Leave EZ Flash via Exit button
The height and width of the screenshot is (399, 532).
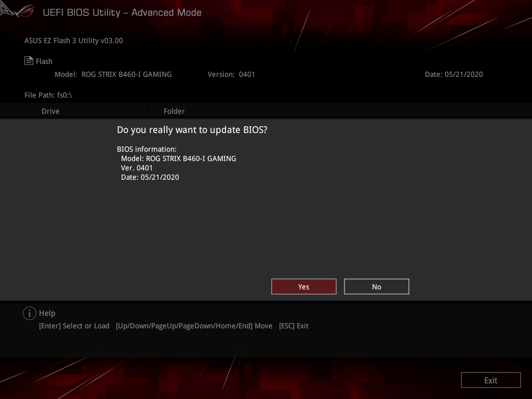[490, 380]
